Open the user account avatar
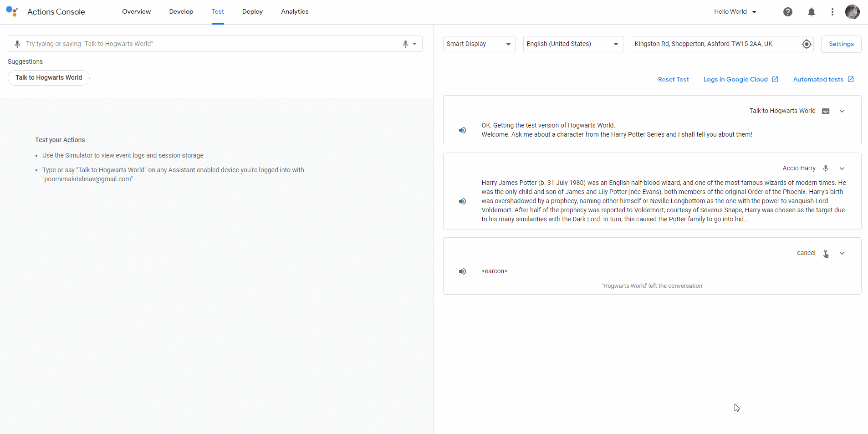The image size is (868, 434). pyautogui.click(x=853, y=12)
